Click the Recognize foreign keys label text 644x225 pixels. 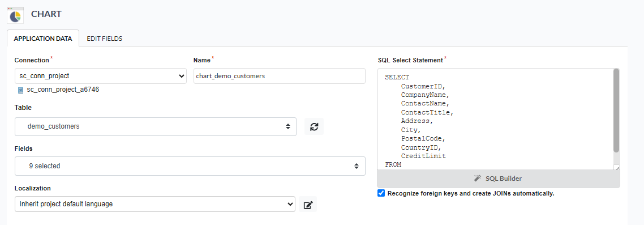tap(471, 193)
